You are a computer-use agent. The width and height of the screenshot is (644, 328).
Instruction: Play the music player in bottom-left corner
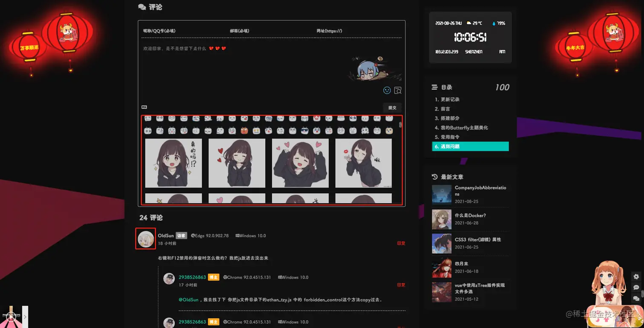pyautogui.click(x=11, y=317)
